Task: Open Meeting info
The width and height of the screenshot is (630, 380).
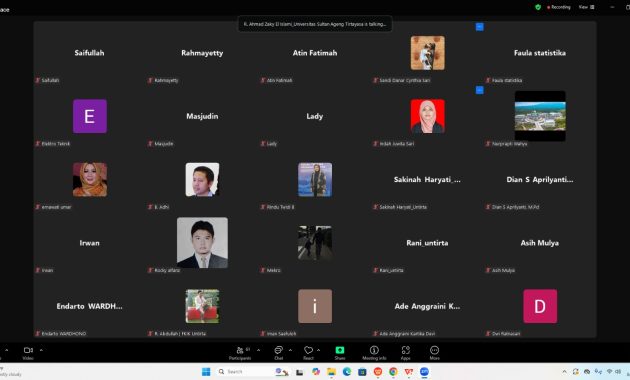Action: [x=374, y=353]
